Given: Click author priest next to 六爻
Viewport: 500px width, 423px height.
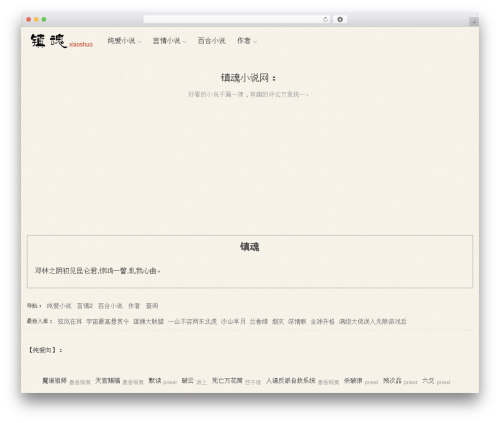Looking at the screenshot, I should 443,382.
